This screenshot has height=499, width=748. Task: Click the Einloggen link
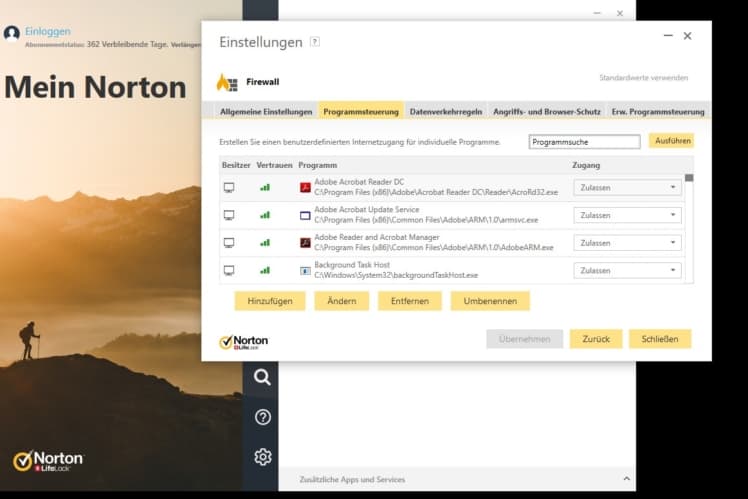point(48,31)
